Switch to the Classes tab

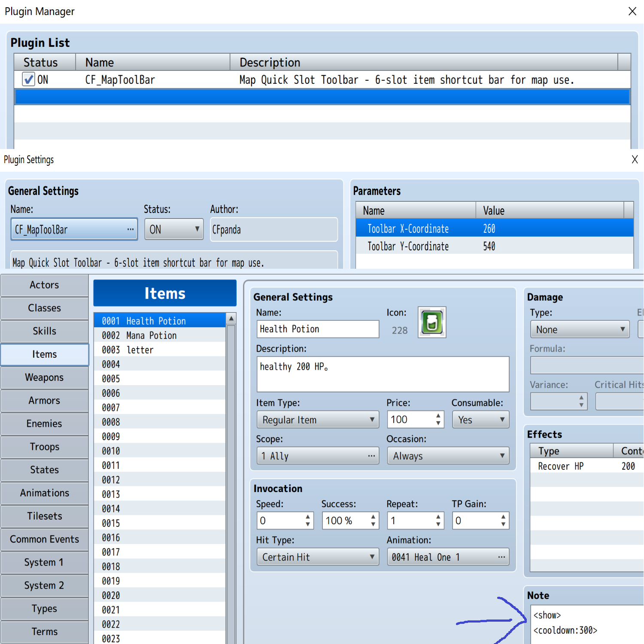pyautogui.click(x=44, y=308)
